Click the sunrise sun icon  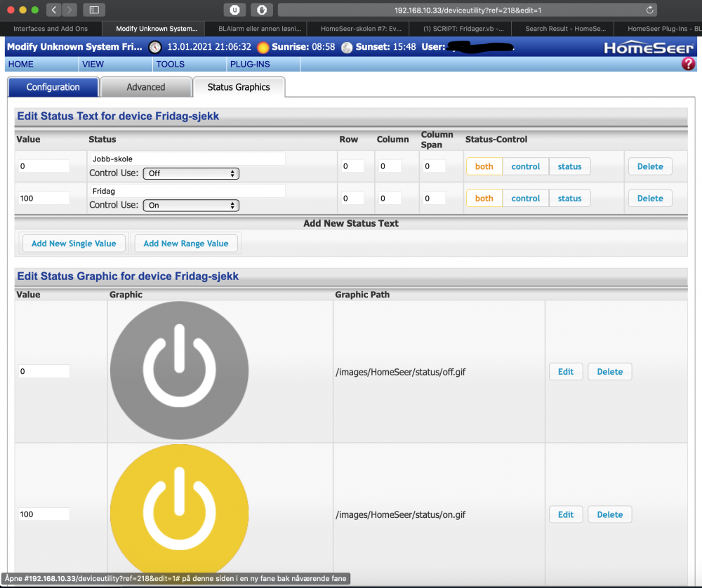click(x=263, y=48)
